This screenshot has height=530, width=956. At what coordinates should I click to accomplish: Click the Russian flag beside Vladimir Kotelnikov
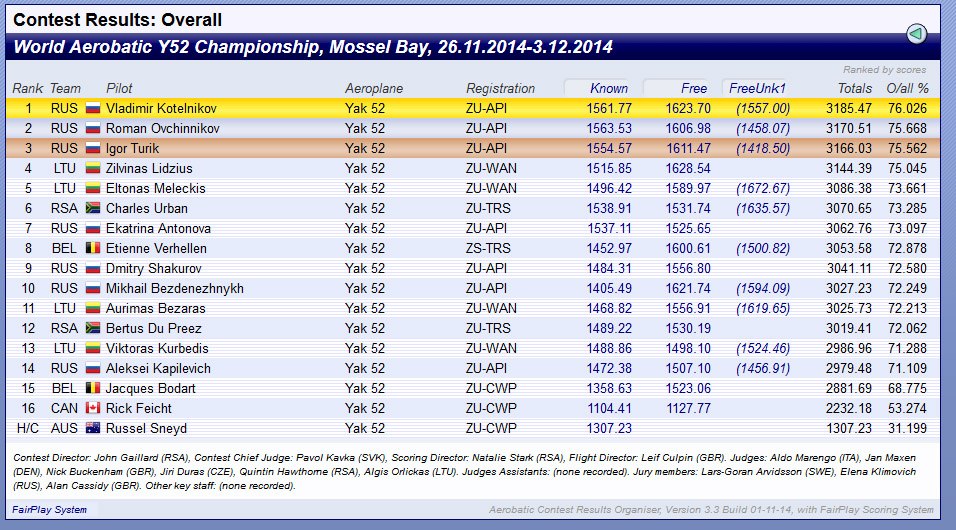coord(93,109)
